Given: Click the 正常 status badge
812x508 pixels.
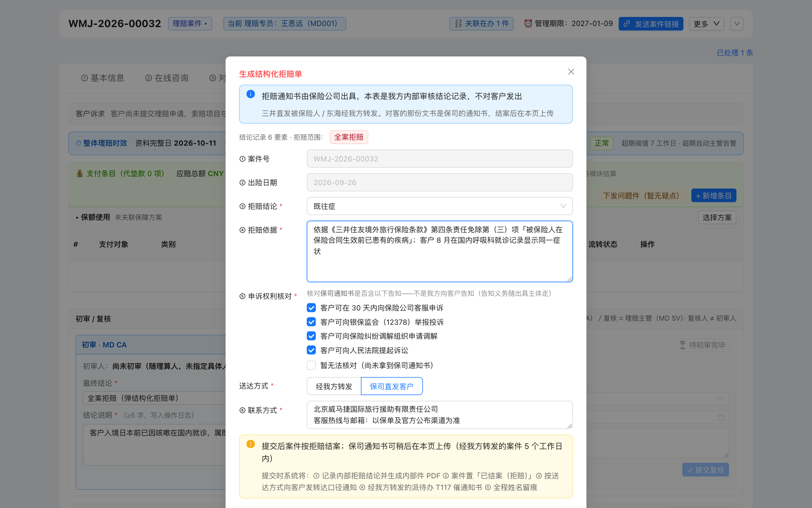Looking at the screenshot, I should (x=601, y=143).
